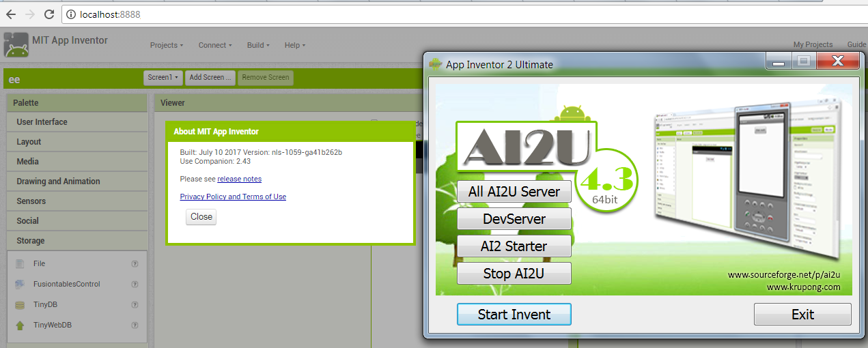Click the FusiontablesControl component icon

click(x=20, y=284)
